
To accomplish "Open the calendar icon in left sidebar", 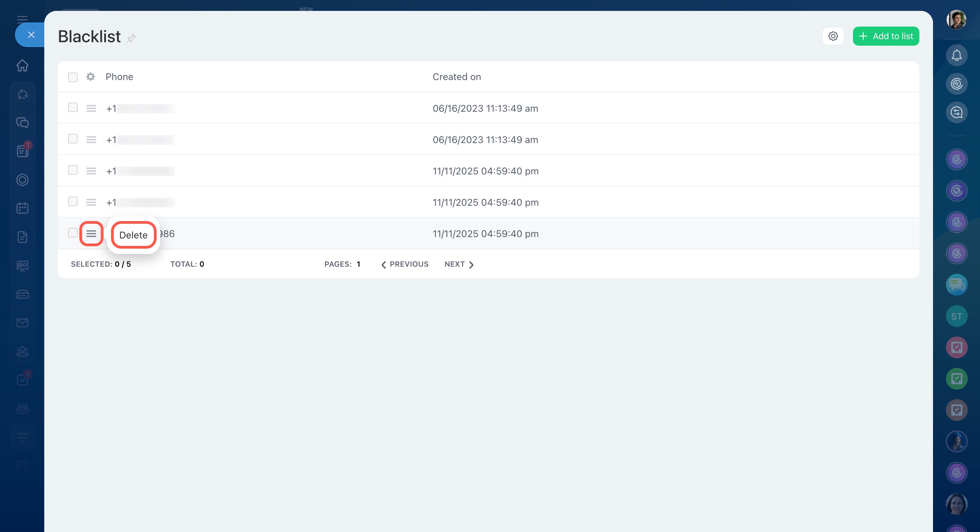I will (x=22, y=208).
